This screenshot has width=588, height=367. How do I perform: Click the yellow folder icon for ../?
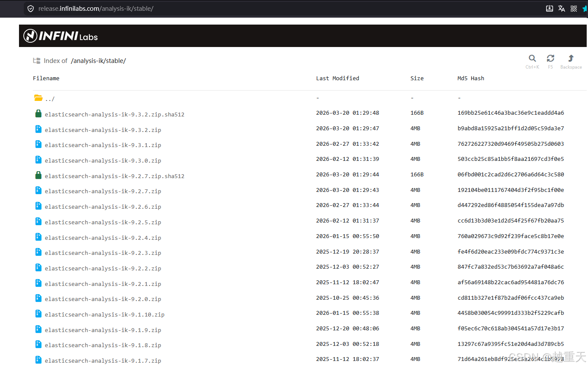click(38, 98)
